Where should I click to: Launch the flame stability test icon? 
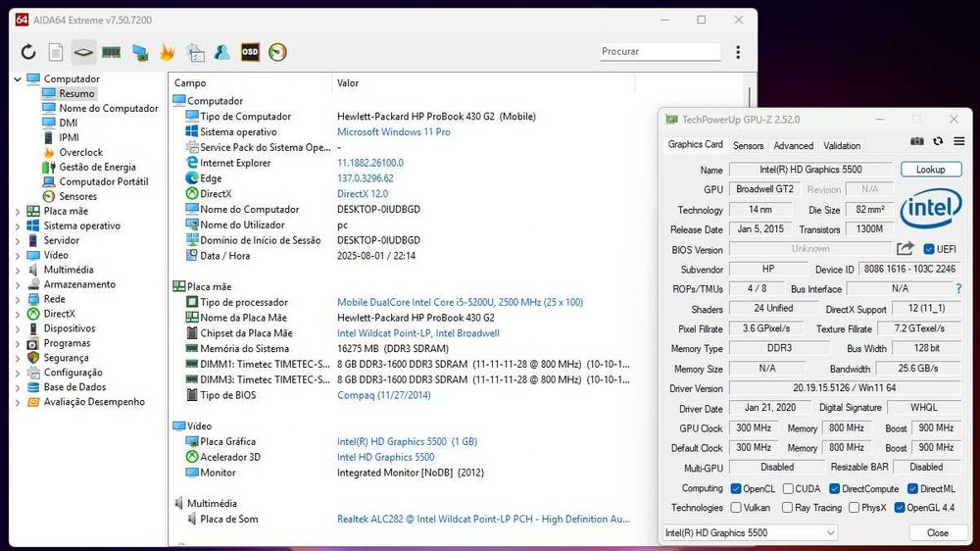[x=167, y=52]
